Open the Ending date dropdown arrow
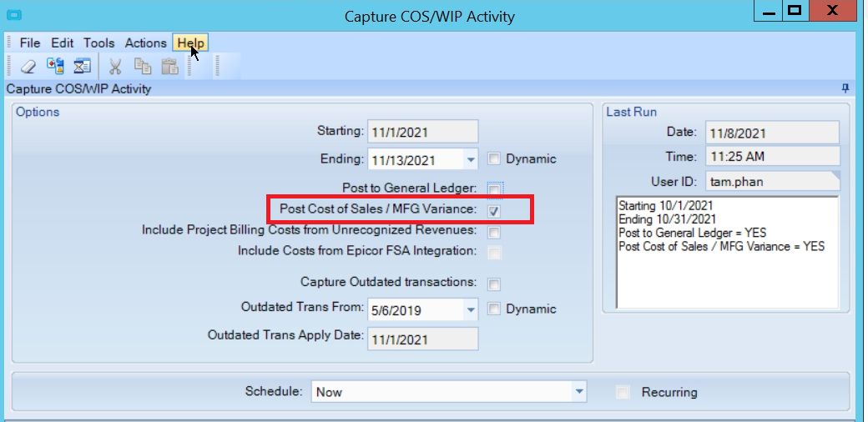This screenshot has width=868, height=422. click(471, 160)
